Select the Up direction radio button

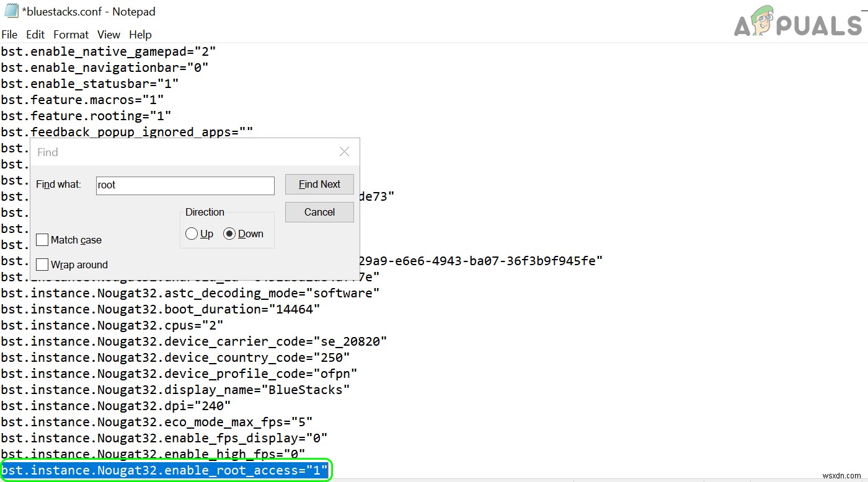coord(192,234)
